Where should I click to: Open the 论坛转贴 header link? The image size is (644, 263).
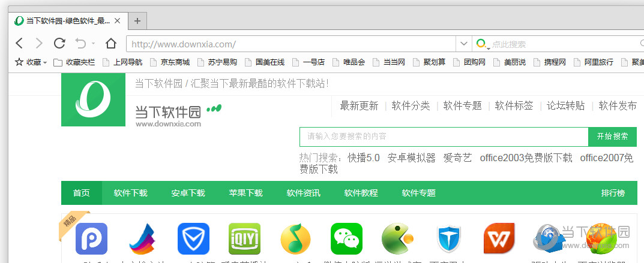[x=566, y=105]
